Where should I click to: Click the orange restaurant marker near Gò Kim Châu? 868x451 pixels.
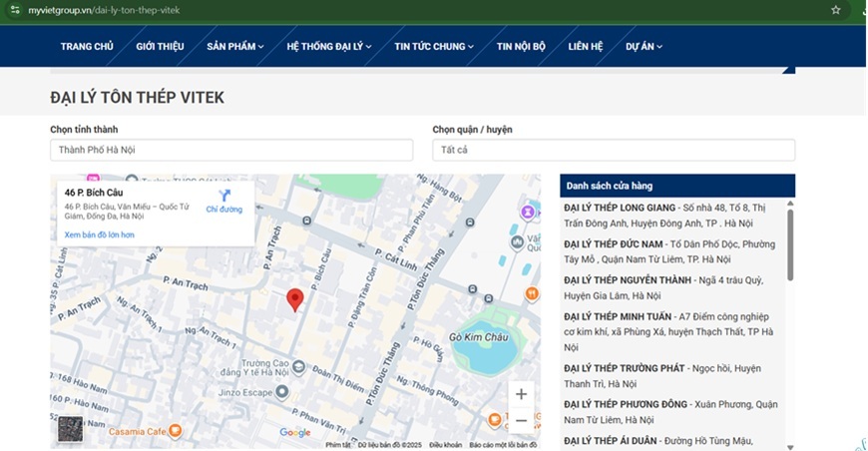pyautogui.click(x=532, y=293)
